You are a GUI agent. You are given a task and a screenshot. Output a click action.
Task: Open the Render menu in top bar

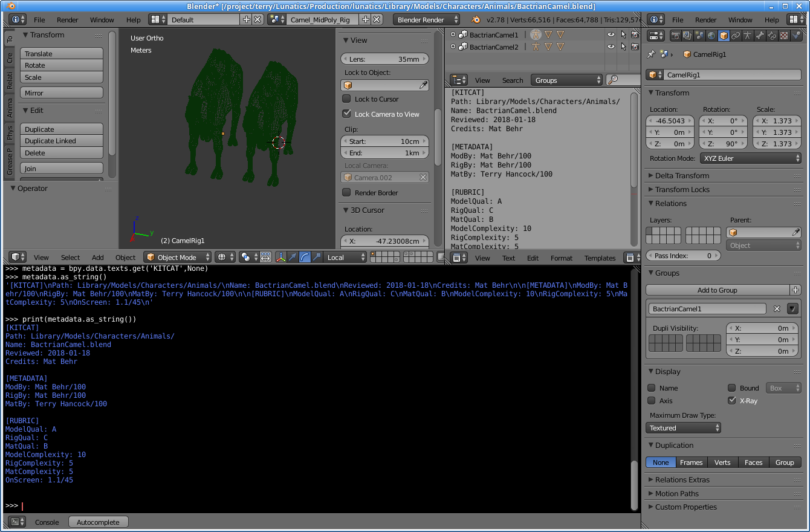pyautogui.click(x=67, y=19)
